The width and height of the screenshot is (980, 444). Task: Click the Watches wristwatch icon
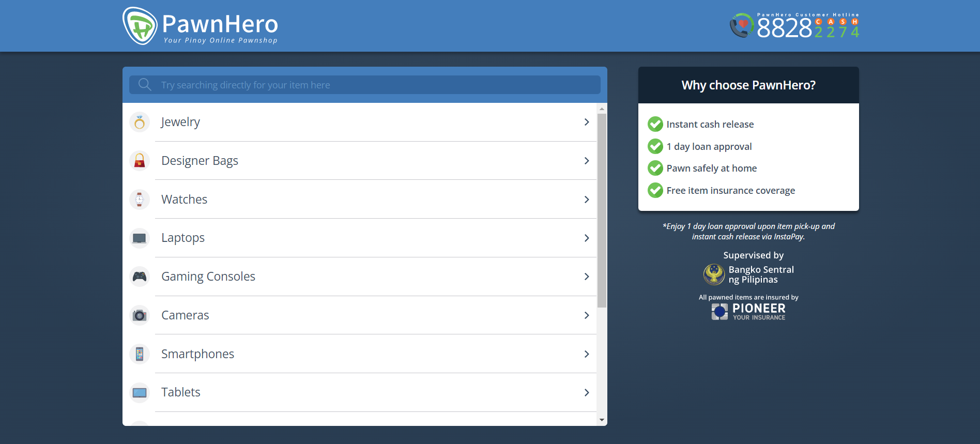pos(140,200)
